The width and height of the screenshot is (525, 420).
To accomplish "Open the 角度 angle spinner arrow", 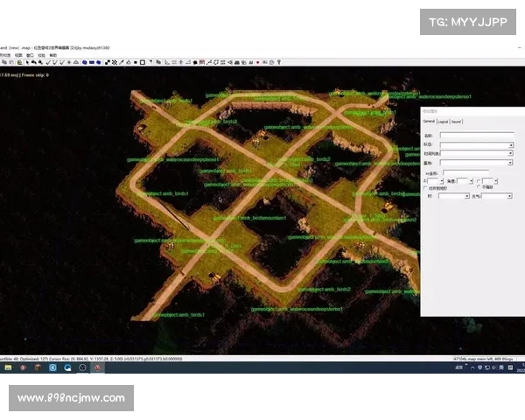I will (471, 181).
